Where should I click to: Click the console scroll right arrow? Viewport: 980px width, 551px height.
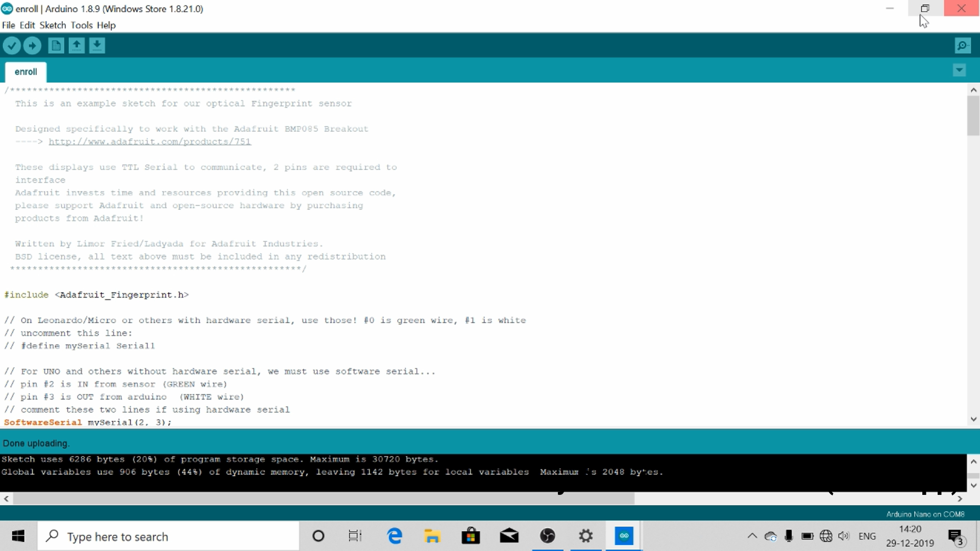point(960,499)
